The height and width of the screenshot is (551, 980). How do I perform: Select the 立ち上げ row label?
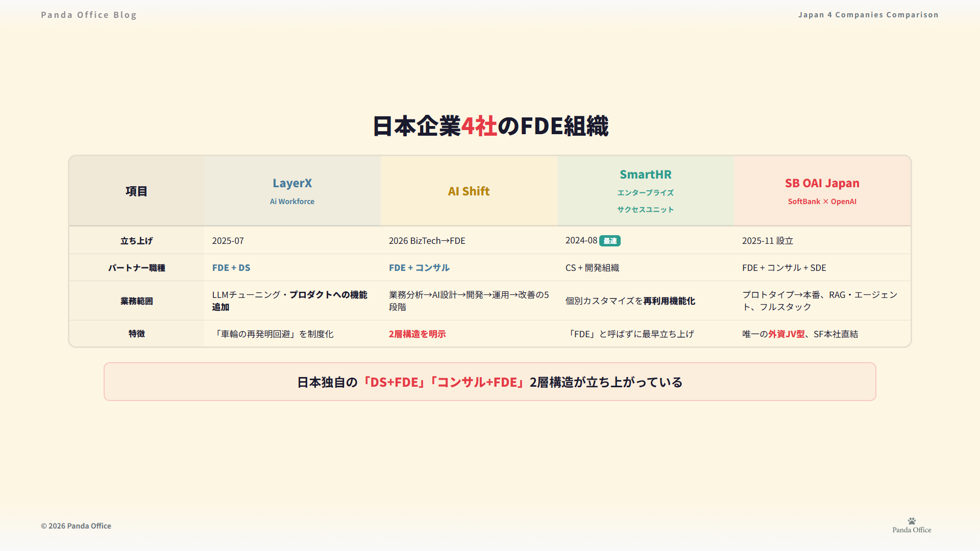(x=136, y=241)
